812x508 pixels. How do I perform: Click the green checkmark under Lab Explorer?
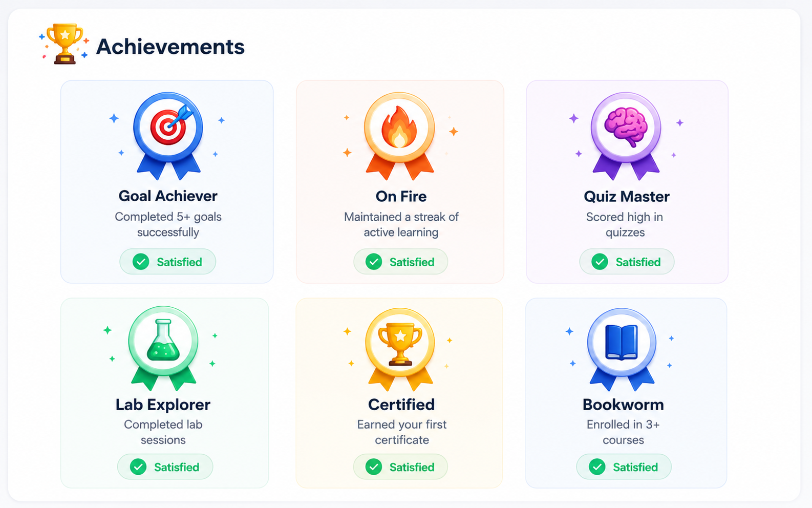[138, 467]
